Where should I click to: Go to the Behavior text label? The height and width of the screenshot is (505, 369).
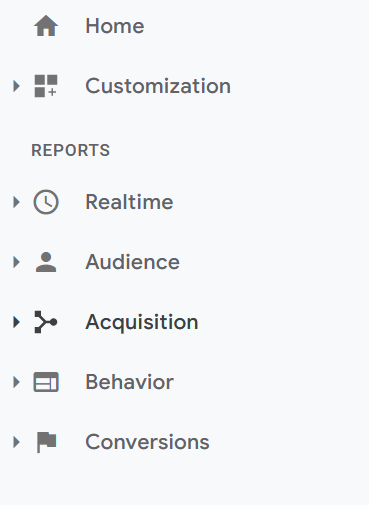tap(130, 382)
